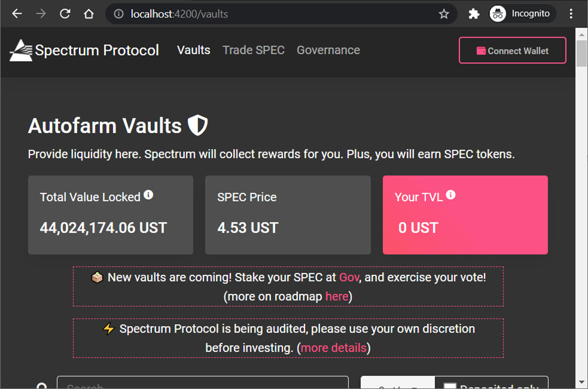Open the Vaults tab
Viewport: 588px width, 389px height.
click(x=193, y=50)
